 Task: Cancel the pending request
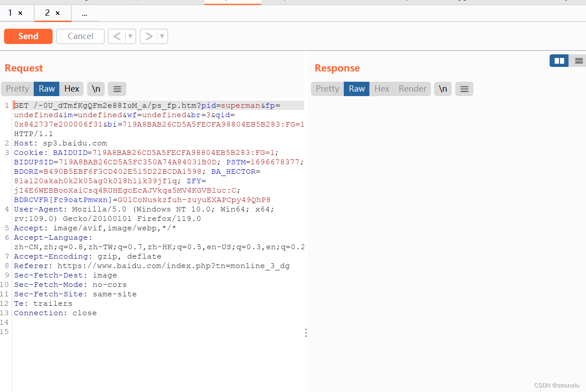[x=80, y=36]
